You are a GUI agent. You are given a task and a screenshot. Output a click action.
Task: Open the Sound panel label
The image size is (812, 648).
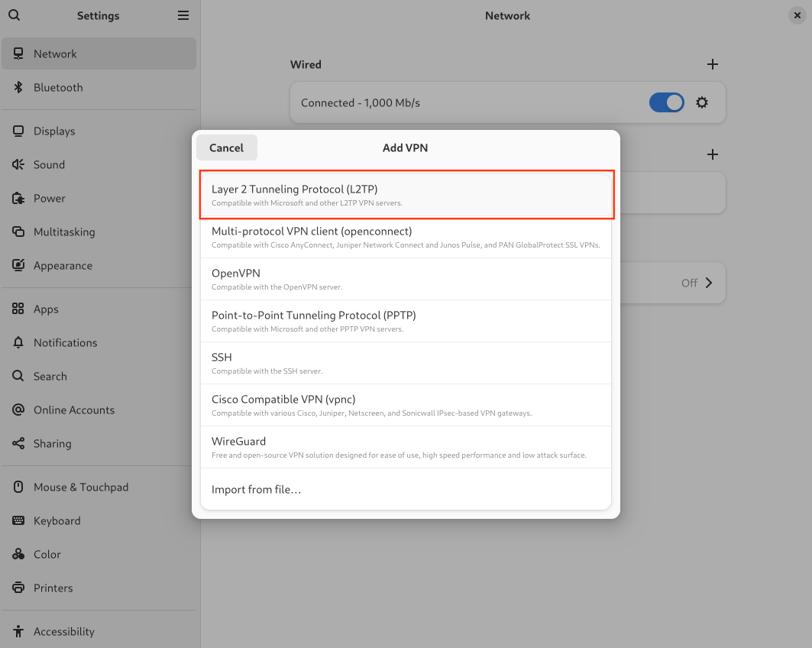click(x=49, y=165)
